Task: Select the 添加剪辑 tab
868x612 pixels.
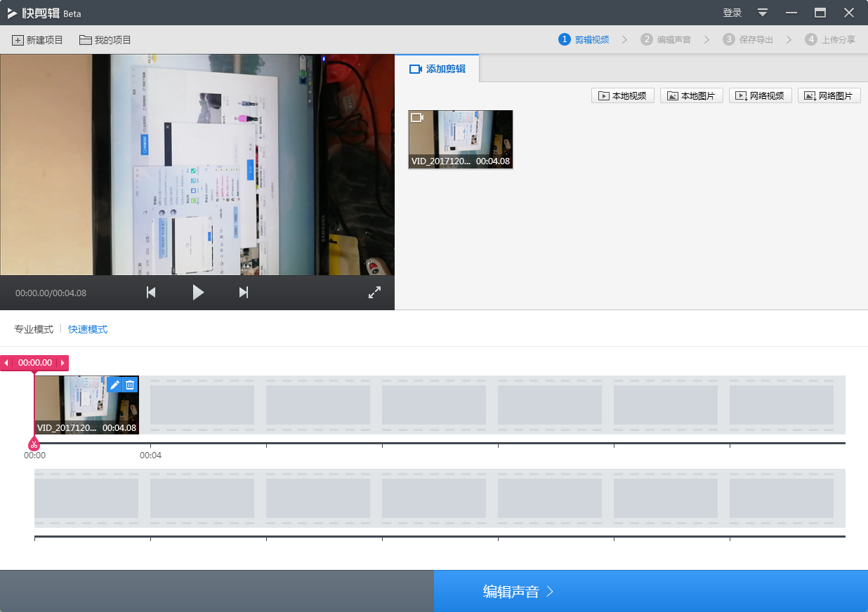Action: (x=437, y=69)
